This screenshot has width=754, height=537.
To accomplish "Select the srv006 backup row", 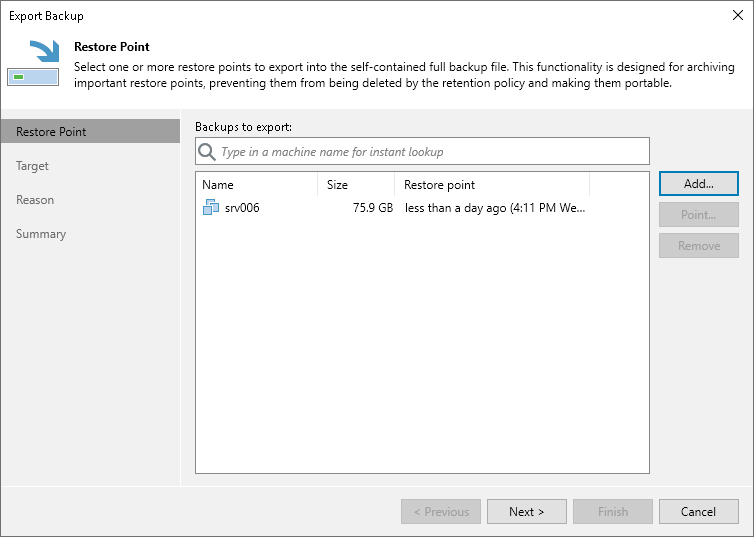I will [x=400, y=208].
